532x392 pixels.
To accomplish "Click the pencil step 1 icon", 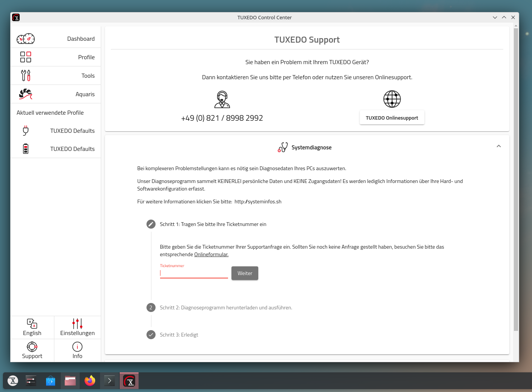I will (151, 224).
